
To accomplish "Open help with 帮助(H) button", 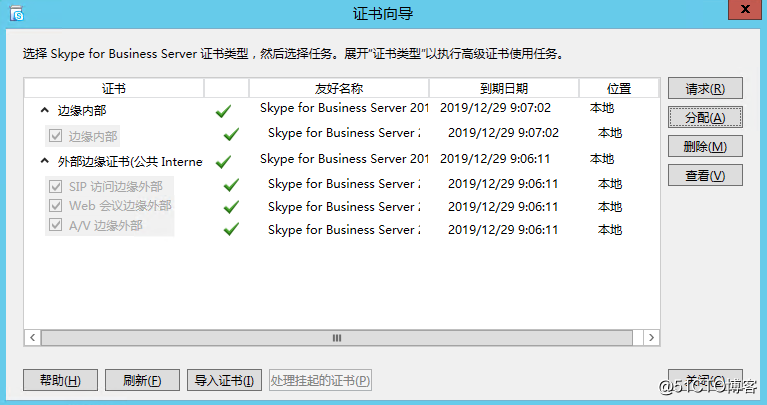I will click(x=60, y=380).
